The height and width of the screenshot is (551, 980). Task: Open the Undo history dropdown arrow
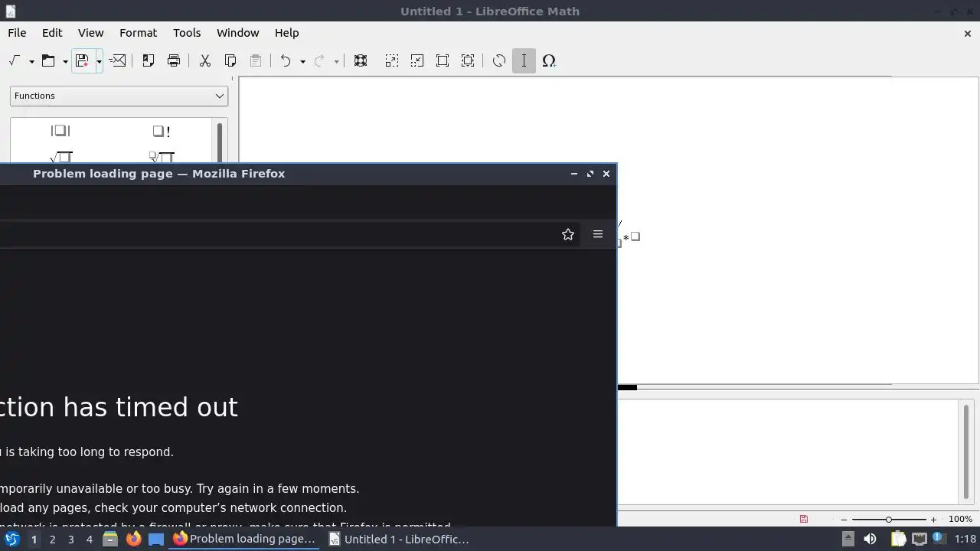(302, 61)
